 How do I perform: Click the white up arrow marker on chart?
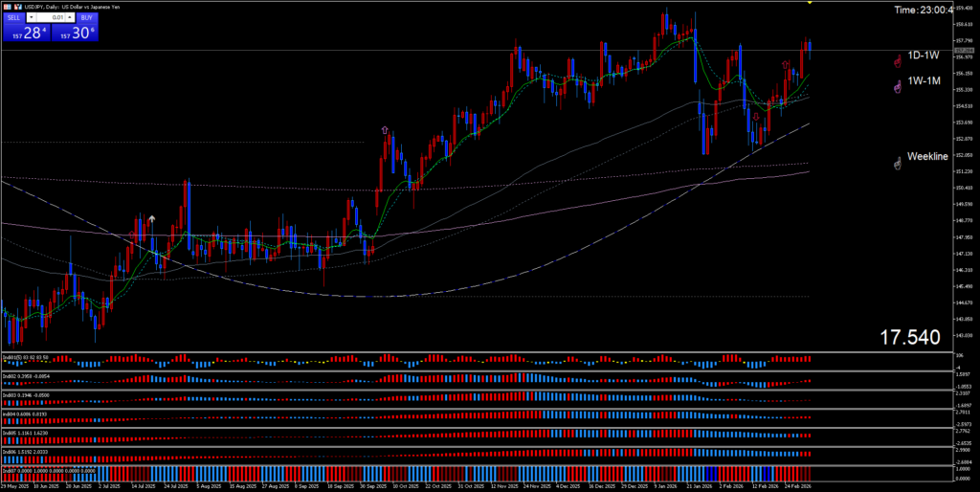tap(151, 218)
